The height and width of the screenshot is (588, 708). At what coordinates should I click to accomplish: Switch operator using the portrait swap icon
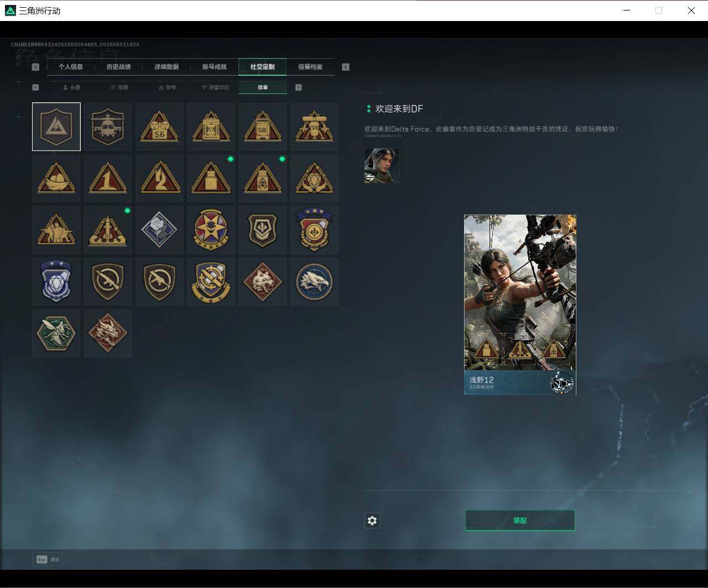[x=370, y=178]
